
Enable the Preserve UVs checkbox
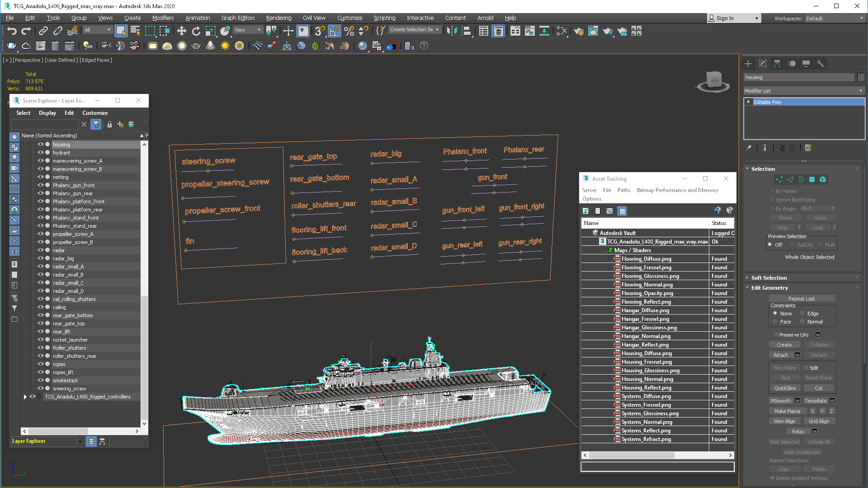776,335
